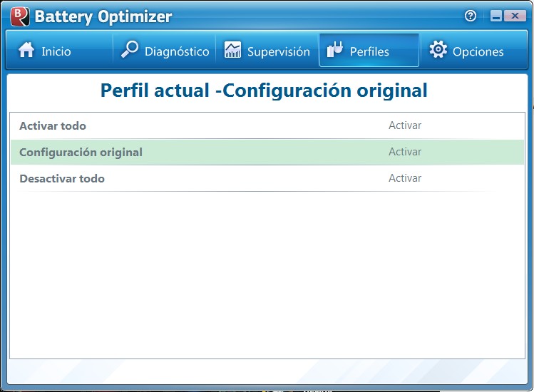Switch to the Diagnóstico tab
This screenshot has height=392, width=534.
pyautogui.click(x=165, y=50)
